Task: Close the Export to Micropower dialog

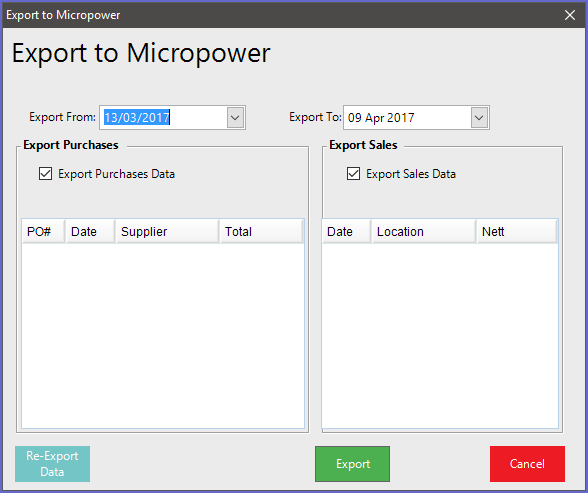Action: click(570, 15)
